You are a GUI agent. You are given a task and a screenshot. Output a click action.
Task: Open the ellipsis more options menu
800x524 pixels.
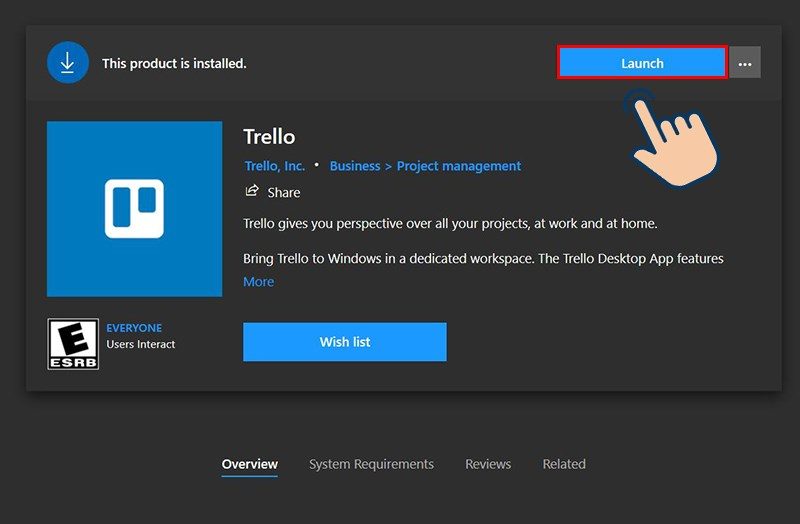[745, 63]
